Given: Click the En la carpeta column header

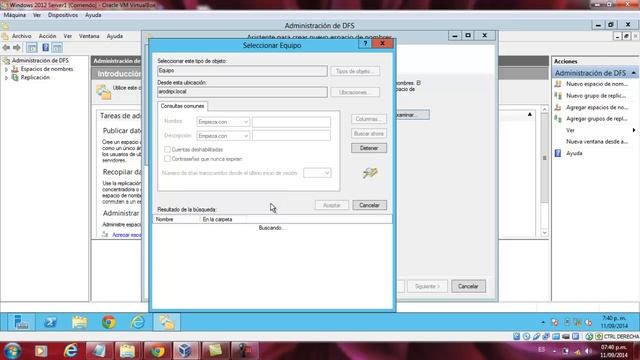Looking at the screenshot, I should click(222, 219).
